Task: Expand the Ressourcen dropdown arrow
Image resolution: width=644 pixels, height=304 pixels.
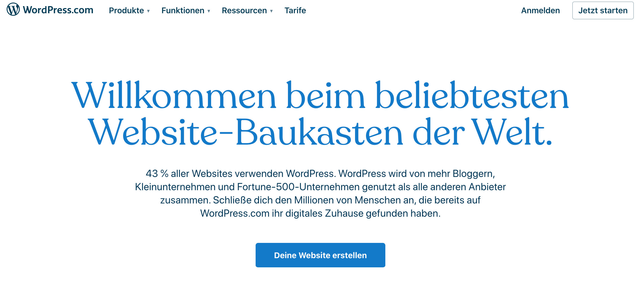Action: point(271,11)
